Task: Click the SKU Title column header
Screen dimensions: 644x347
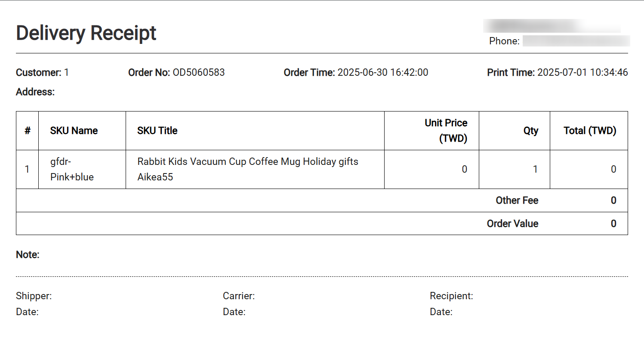Action: point(157,130)
